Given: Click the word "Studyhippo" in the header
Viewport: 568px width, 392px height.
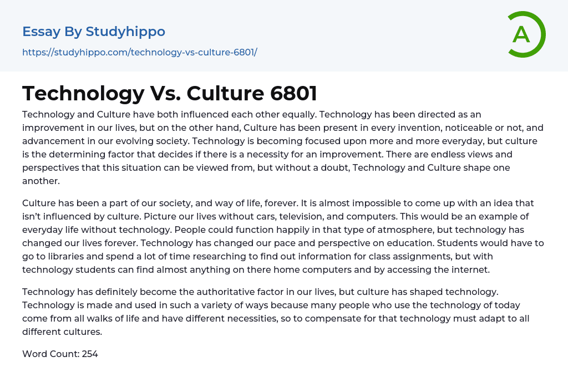Looking at the screenshot, I should 125,32.
